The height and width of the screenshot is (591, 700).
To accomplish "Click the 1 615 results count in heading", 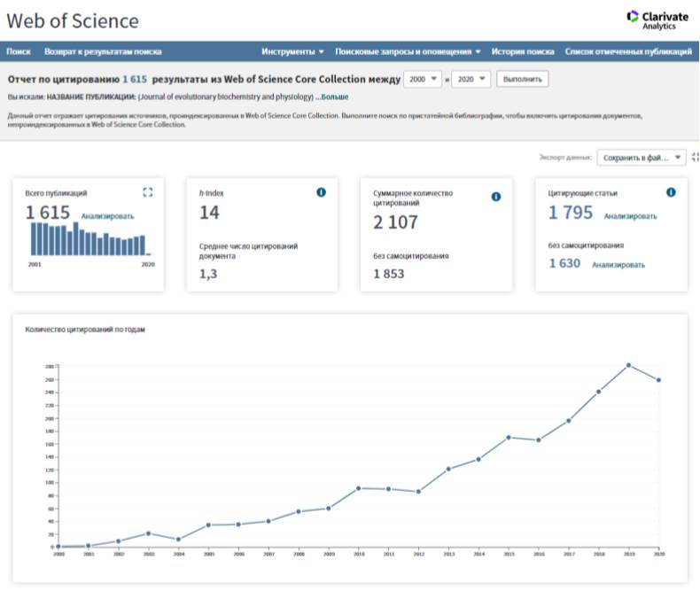I will [x=135, y=79].
